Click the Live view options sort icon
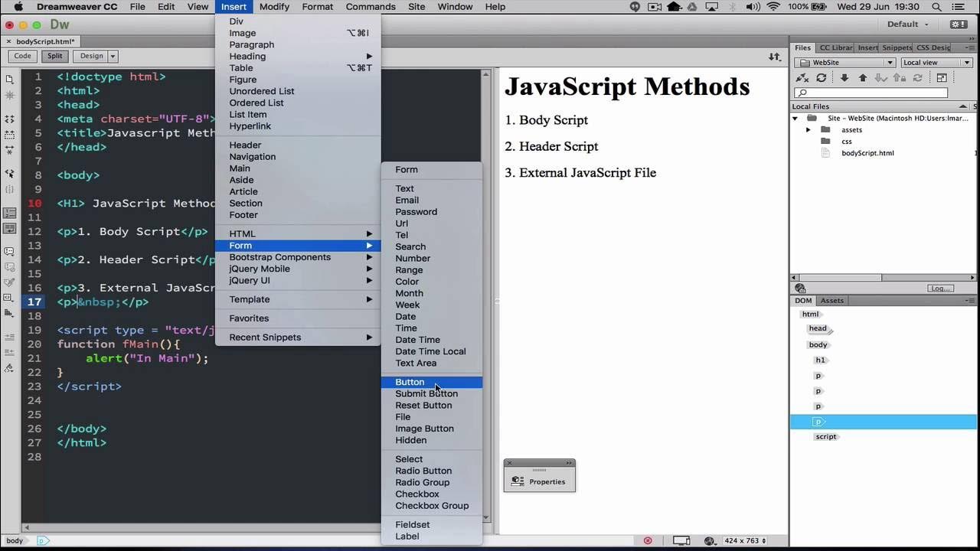Screen dimensions: 980x551 pos(775,57)
